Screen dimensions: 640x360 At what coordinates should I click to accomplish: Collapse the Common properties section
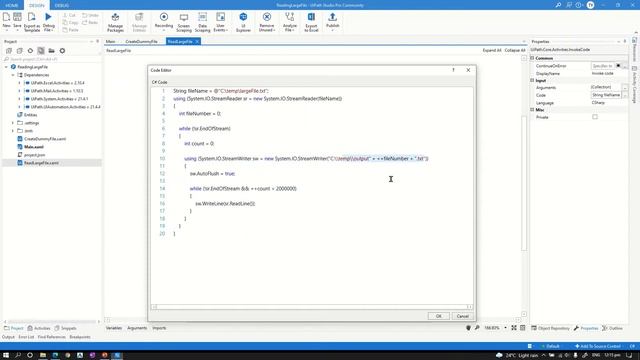(532, 58)
